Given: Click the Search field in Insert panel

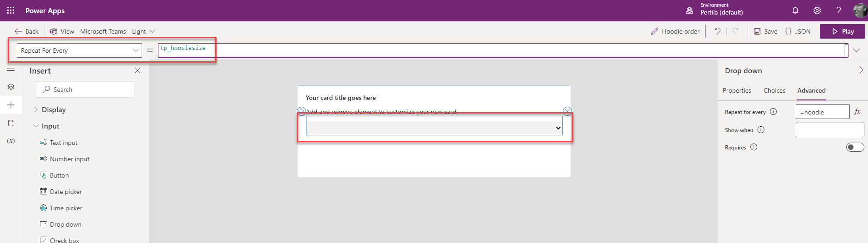Looking at the screenshot, I should pos(85,89).
